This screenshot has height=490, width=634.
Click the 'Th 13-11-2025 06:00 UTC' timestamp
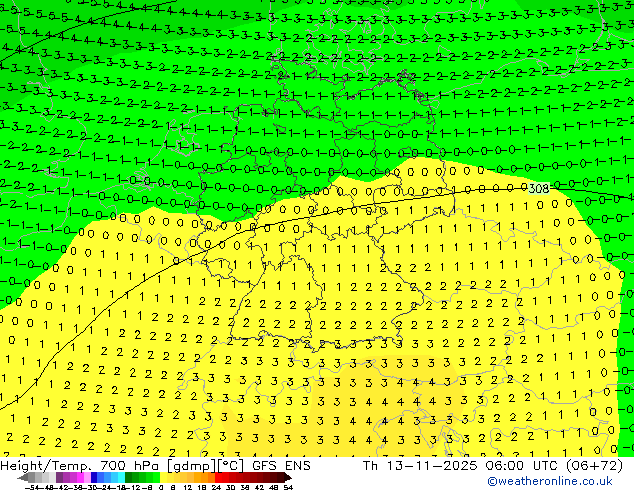460,466
